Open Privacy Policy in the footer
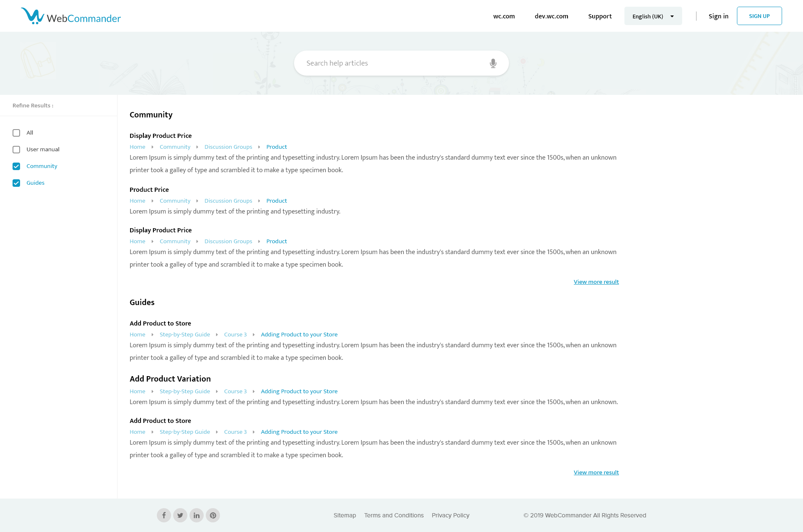 pos(450,515)
